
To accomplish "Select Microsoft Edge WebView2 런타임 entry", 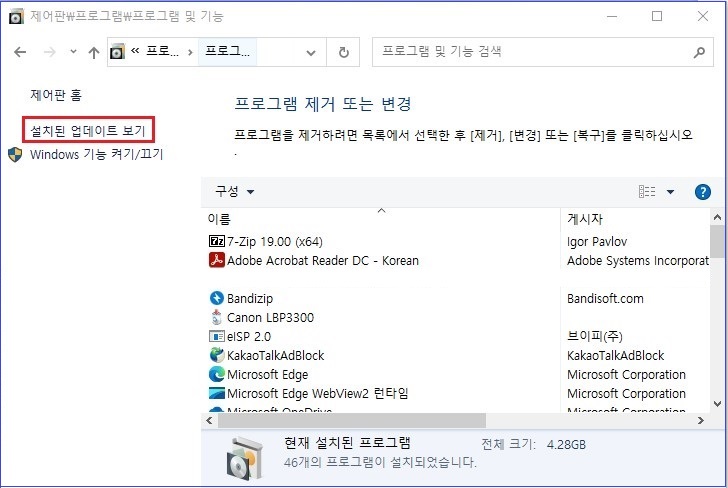I will coord(318,394).
